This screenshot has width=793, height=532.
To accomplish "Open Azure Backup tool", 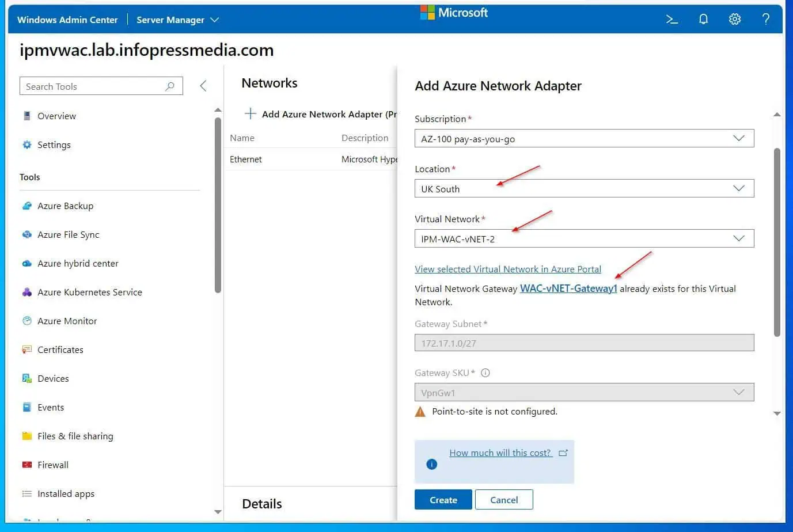I will pyautogui.click(x=65, y=206).
